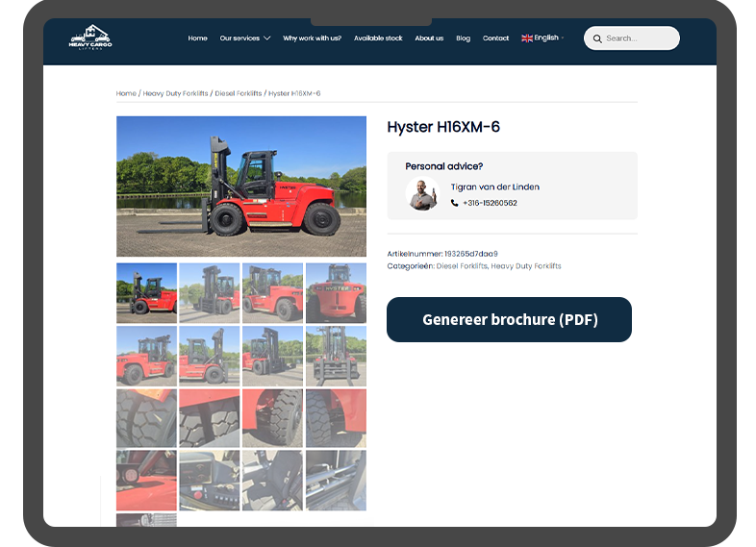The image size is (756, 547).
Task: Click the UK flag language icon
Action: [527, 38]
